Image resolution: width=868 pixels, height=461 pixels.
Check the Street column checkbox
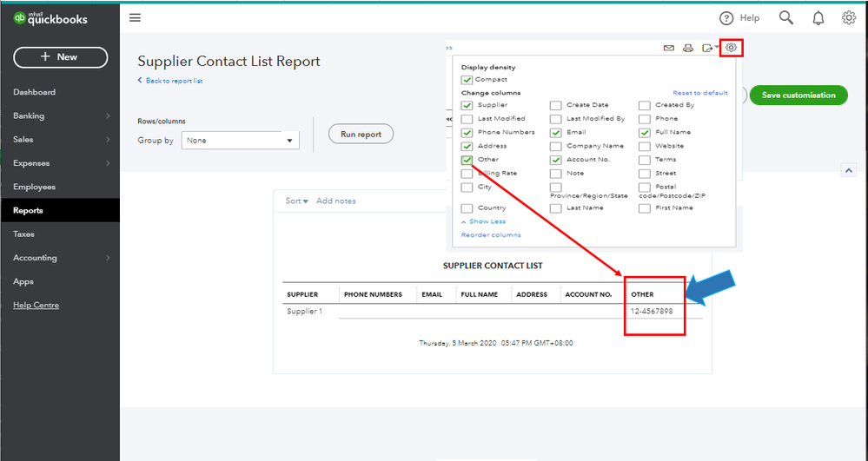point(645,174)
